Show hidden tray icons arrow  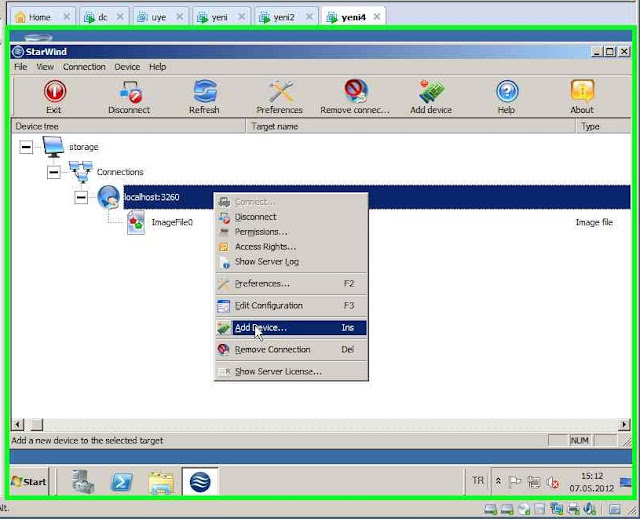(x=498, y=482)
